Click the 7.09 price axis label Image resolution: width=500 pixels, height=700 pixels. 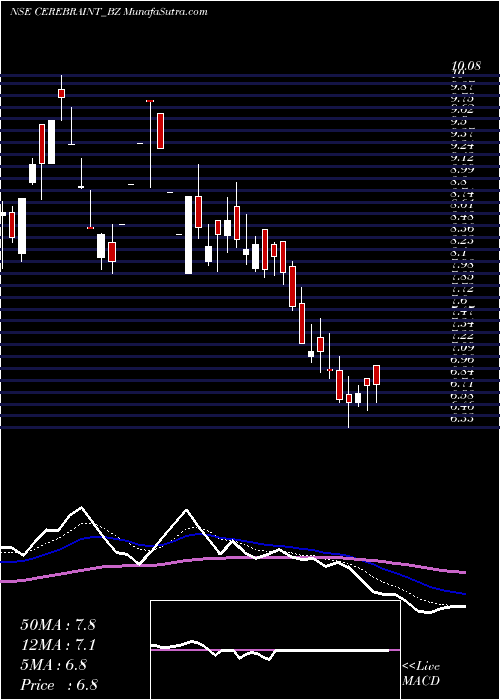[x=462, y=347]
